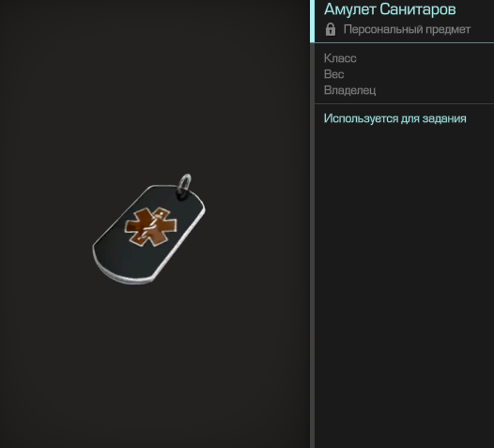
Task: Open the Амулет Санитаров item title
Action: tap(390, 9)
